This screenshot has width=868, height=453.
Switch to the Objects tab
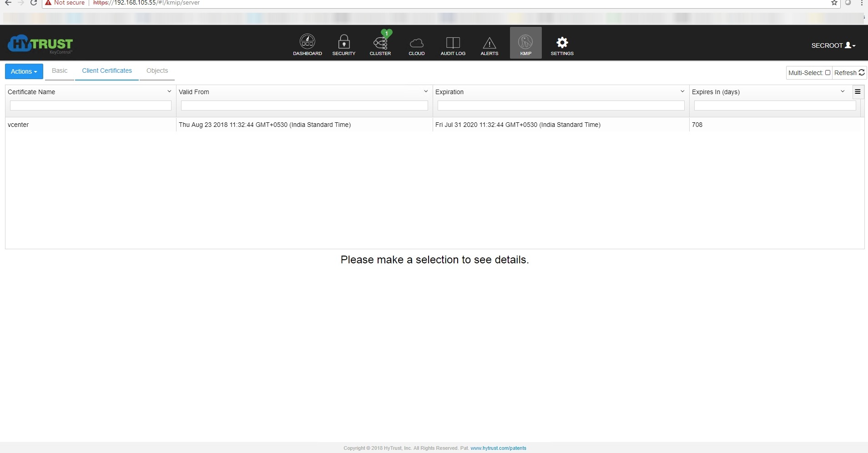coord(157,71)
